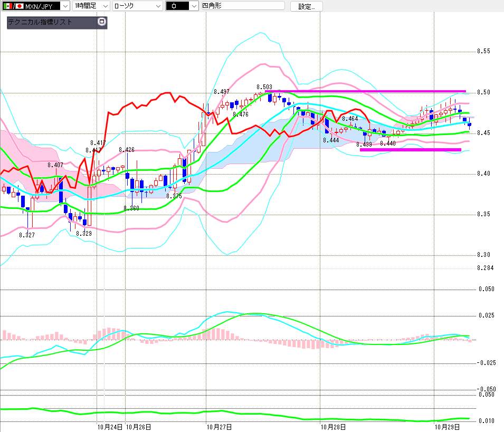Select the lower magenta support line near 8.439
This screenshot has width=504, height=432.
point(411,150)
